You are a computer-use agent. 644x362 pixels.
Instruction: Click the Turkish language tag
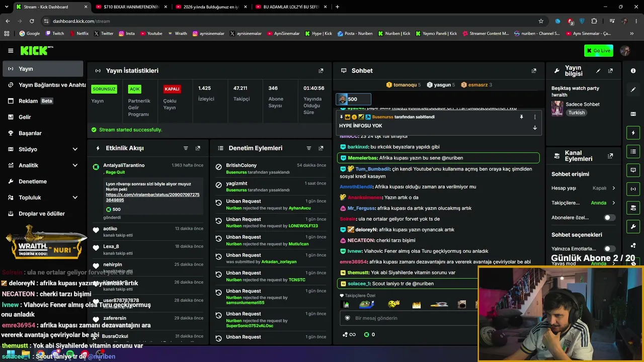[577, 113]
